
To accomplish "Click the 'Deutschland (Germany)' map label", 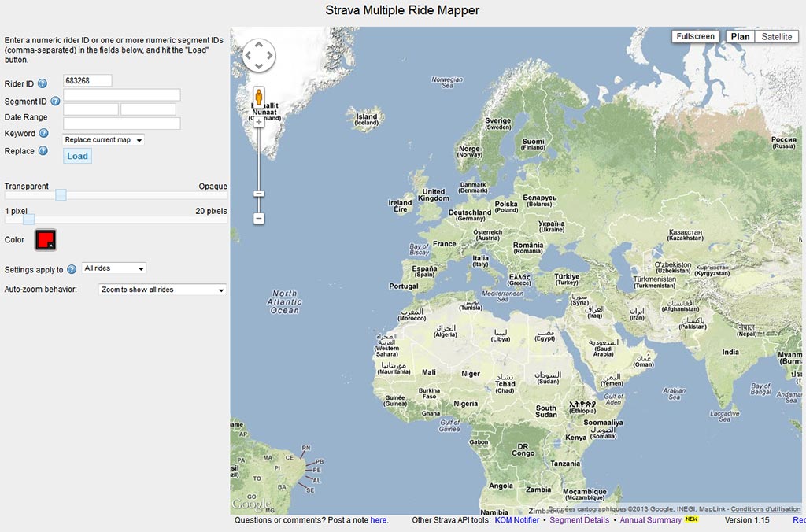I will pyautogui.click(x=470, y=215).
